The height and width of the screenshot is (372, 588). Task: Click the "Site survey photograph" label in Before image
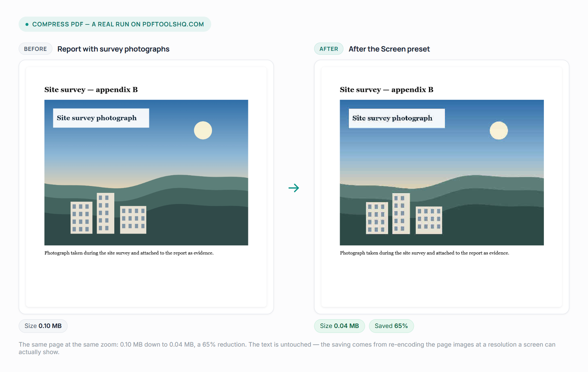[x=101, y=118]
